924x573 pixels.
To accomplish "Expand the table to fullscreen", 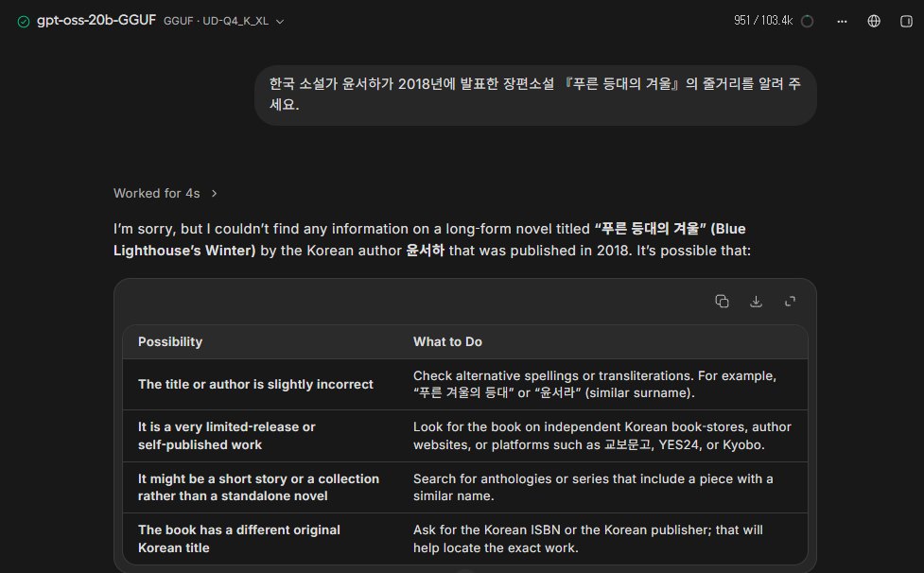I will pyautogui.click(x=791, y=302).
